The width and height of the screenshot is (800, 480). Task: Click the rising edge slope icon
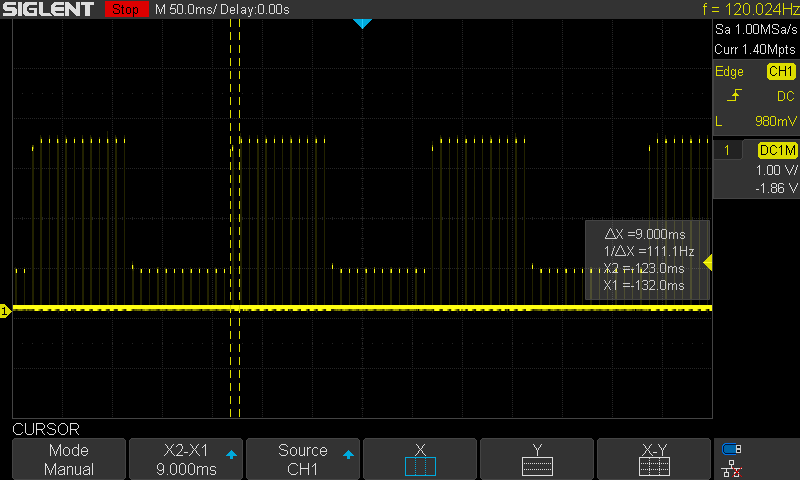tap(734, 95)
